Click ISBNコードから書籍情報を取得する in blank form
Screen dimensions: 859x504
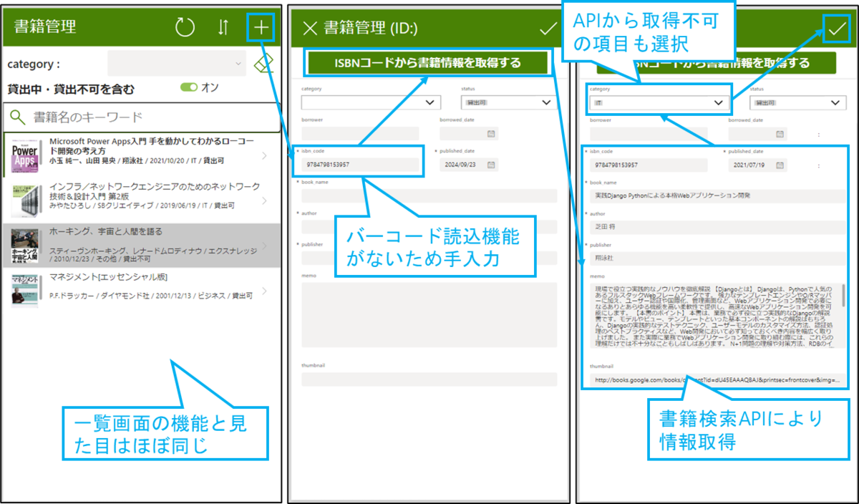[x=428, y=62]
